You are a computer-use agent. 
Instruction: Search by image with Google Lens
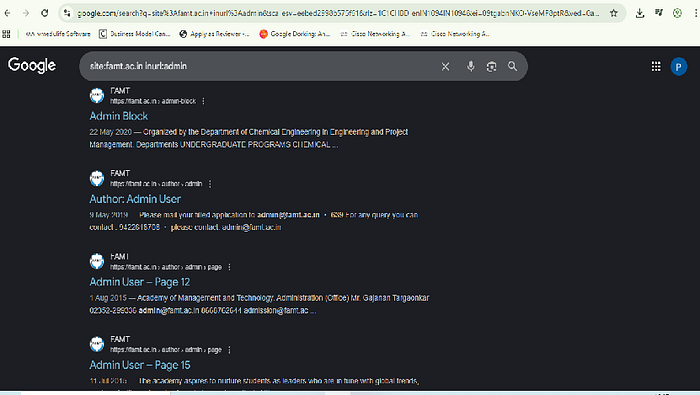click(492, 67)
